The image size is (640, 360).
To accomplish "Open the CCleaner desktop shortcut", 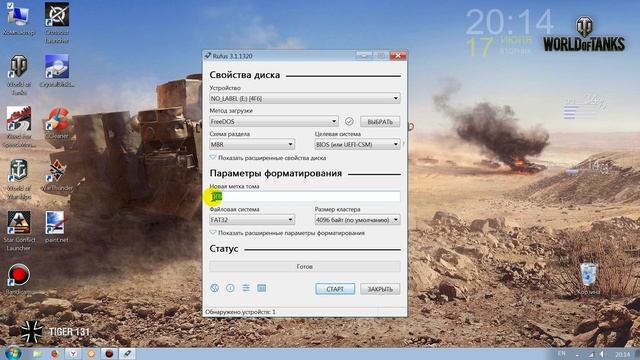I will [57, 122].
